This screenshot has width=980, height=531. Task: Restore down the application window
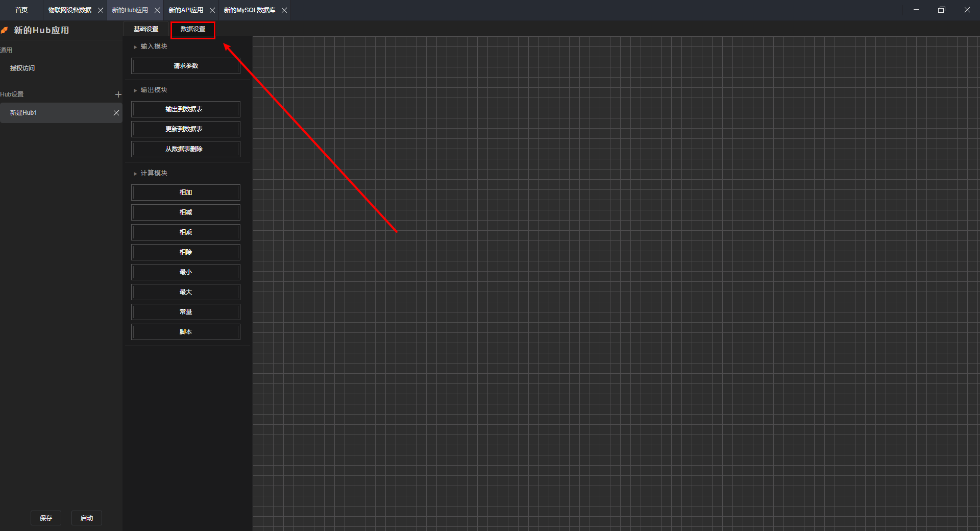point(942,10)
